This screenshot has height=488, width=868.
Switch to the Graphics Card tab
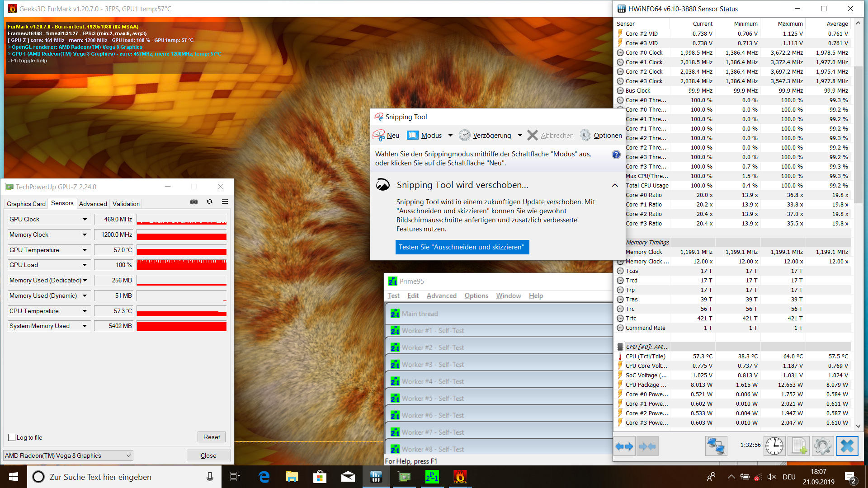click(x=26, y=204)
